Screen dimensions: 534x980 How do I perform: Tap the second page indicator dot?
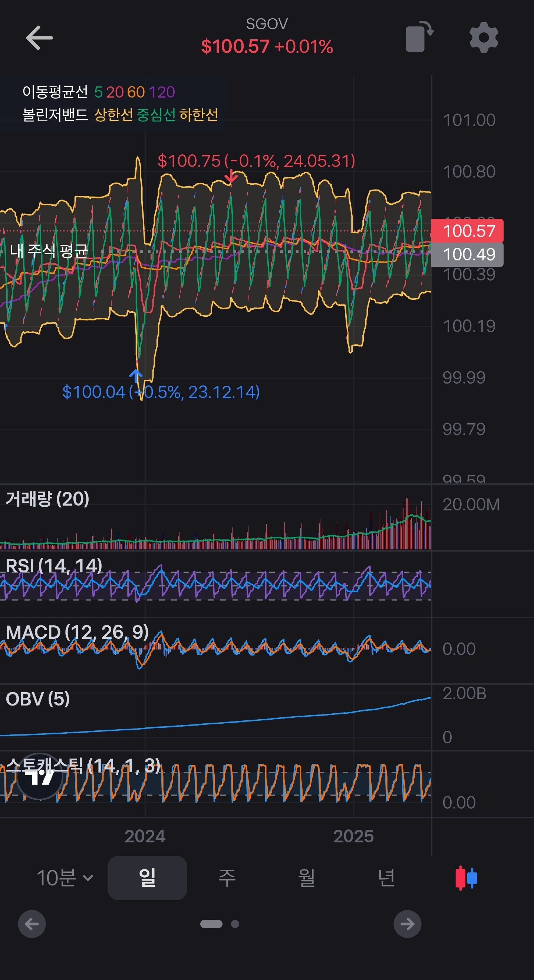click(x=235, y=924)
